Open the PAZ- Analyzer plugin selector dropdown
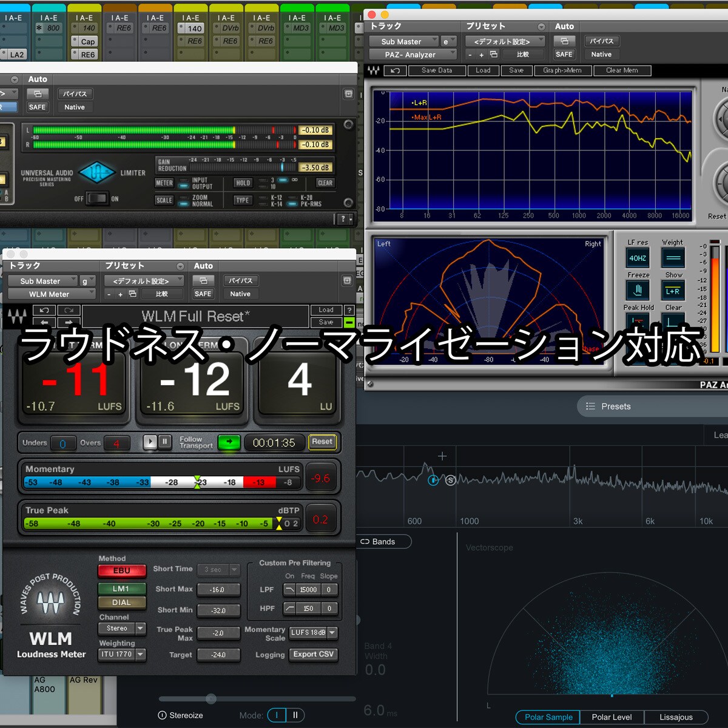This screenshot has width=728, height=728. point(413,55)
